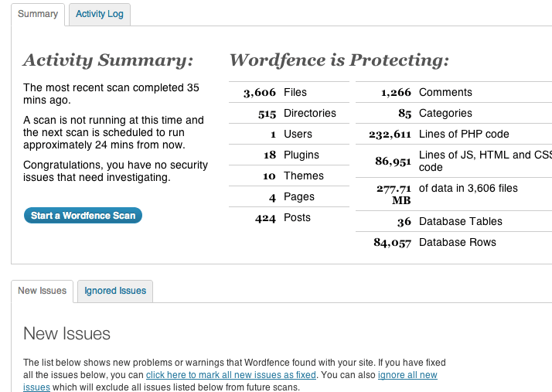Click the 86,951 Lines of JS, HTML row
Viewport: 552px width, 392px height.
point(454,161)
